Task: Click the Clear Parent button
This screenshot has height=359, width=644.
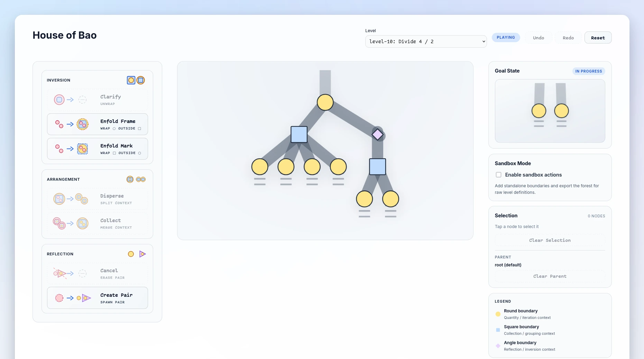Action: coord(550,276)
